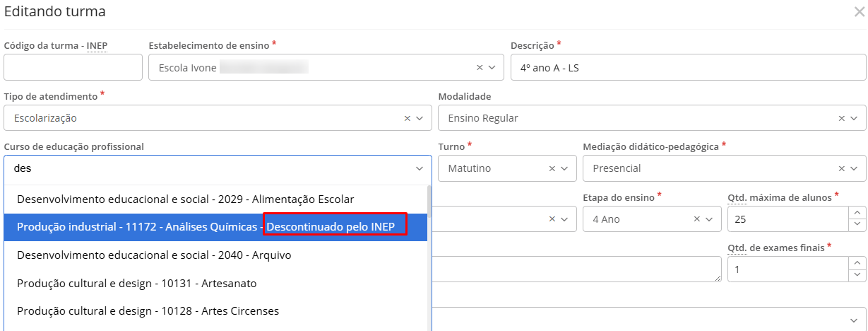Viewport: 868px width, 331px height.
Task: Collapse the Curso de educação profissional dropdown arrow
Action: tap(420, 168)
